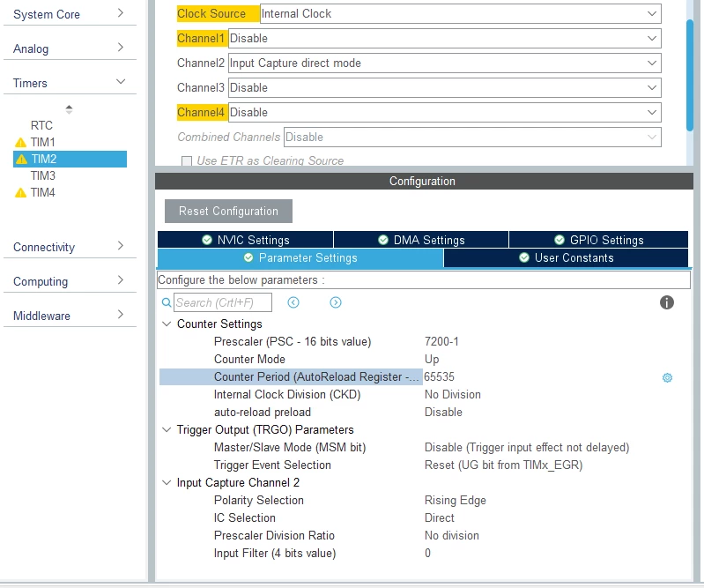Click auto-reload preload value Disable
Viewport: 704px width, 588px height.
coord(443,413)
